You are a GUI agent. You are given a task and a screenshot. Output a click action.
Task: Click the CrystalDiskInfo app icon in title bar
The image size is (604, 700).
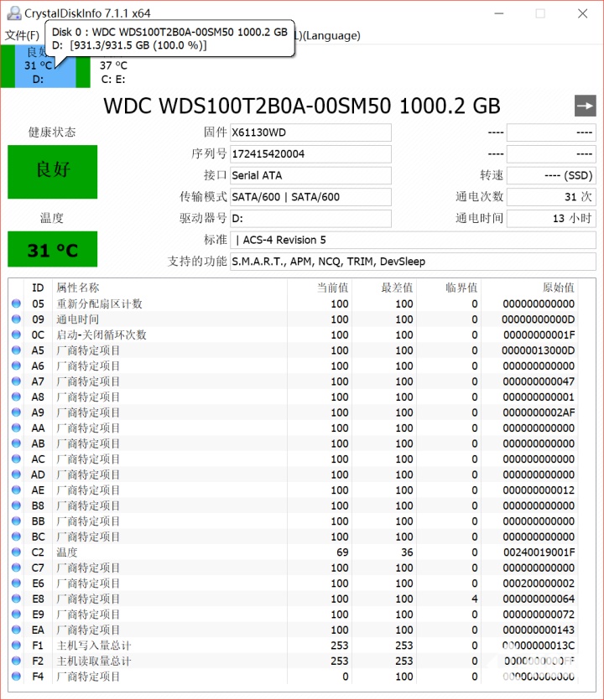pos(14,13)
